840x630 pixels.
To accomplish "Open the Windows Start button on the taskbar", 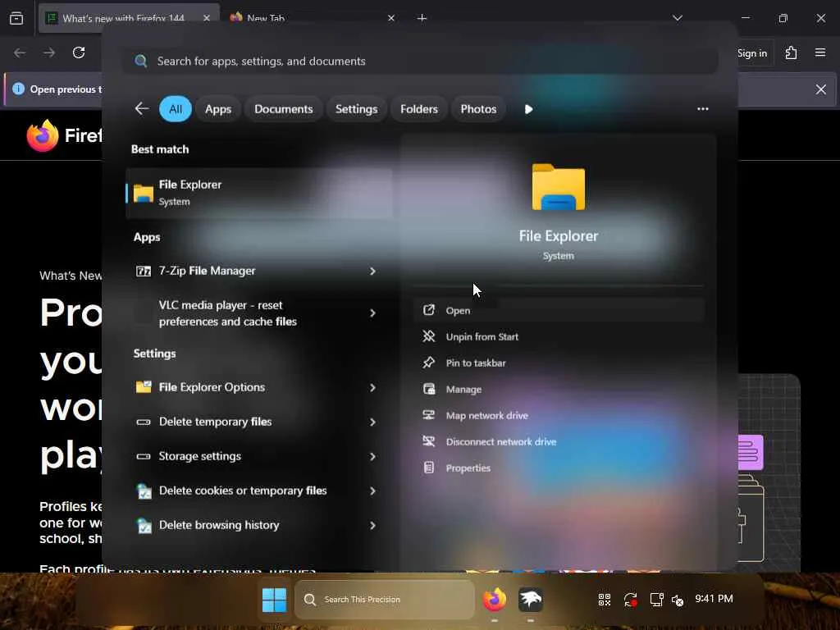I will coord(274,600).
